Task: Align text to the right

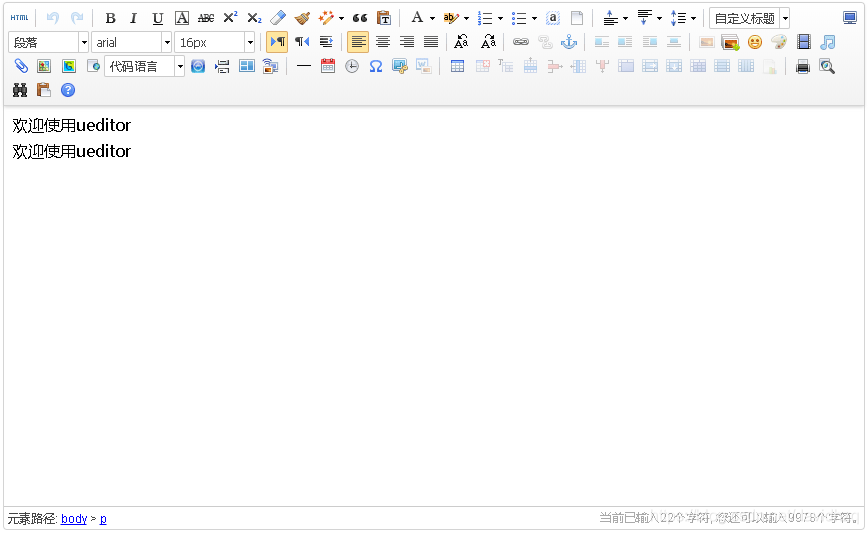Action: 407,42
